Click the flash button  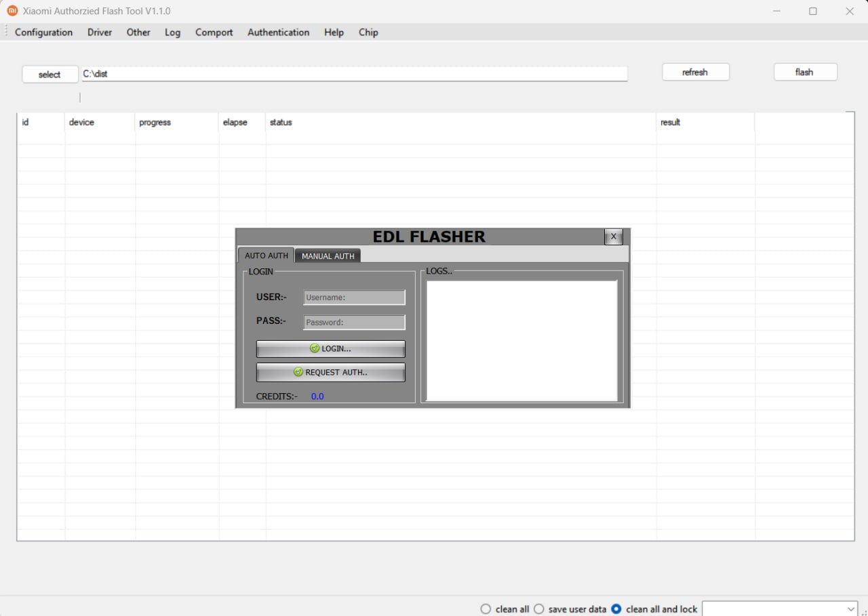[x=805, y=72]
